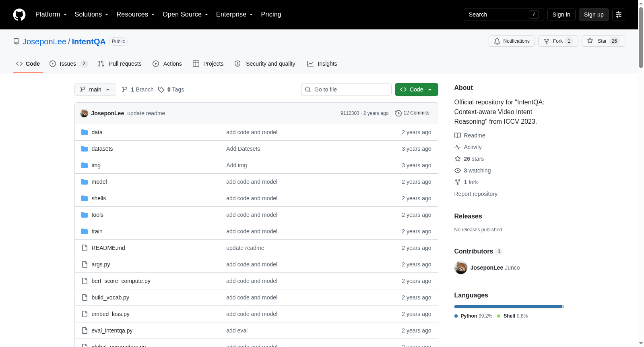Viewport: 644px width, 347px height.
Task: Open the Insights tab
Action: (x=322, y=64)
